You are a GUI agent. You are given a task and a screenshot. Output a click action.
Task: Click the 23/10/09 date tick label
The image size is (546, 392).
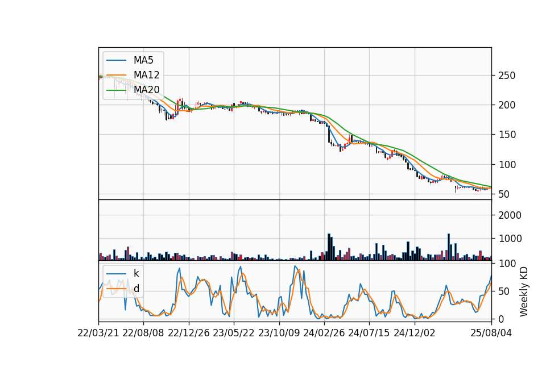(279, 333)
